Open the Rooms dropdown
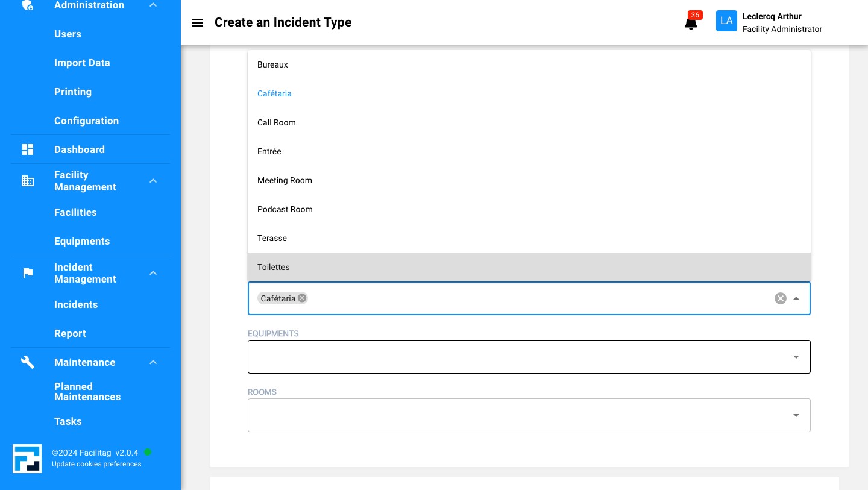 (x=796, y=415)
